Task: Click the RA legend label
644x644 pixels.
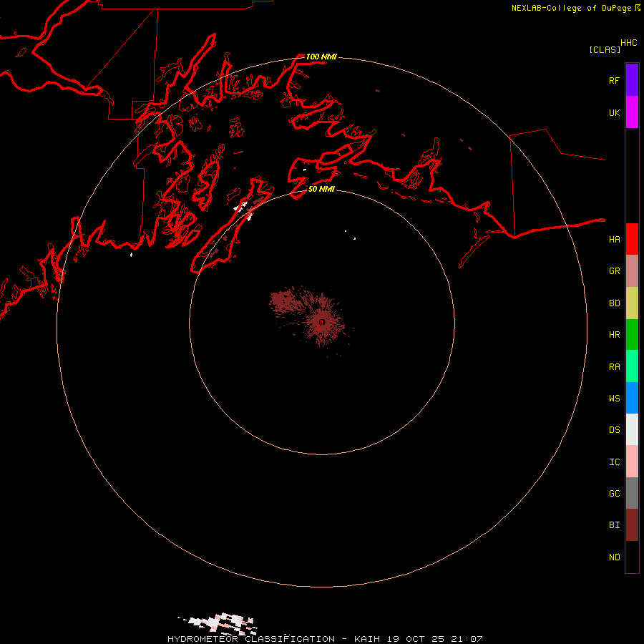Action: click(x=614, y=367)
